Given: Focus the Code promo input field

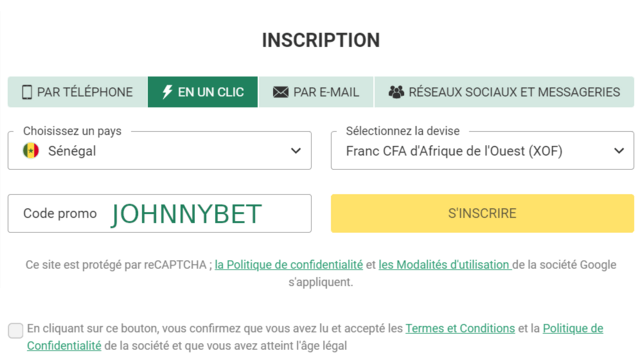Looking at the screenshot, I should click(x=160, y=213).
